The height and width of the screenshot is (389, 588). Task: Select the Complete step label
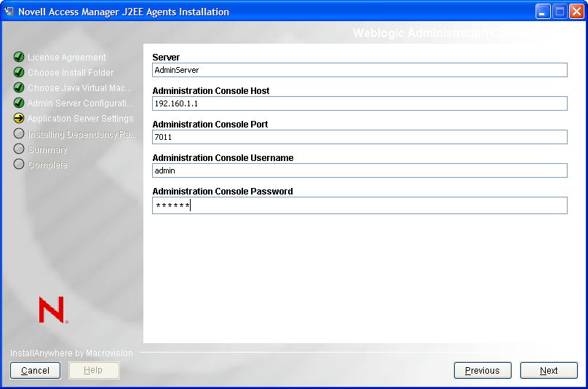point(47,165)
